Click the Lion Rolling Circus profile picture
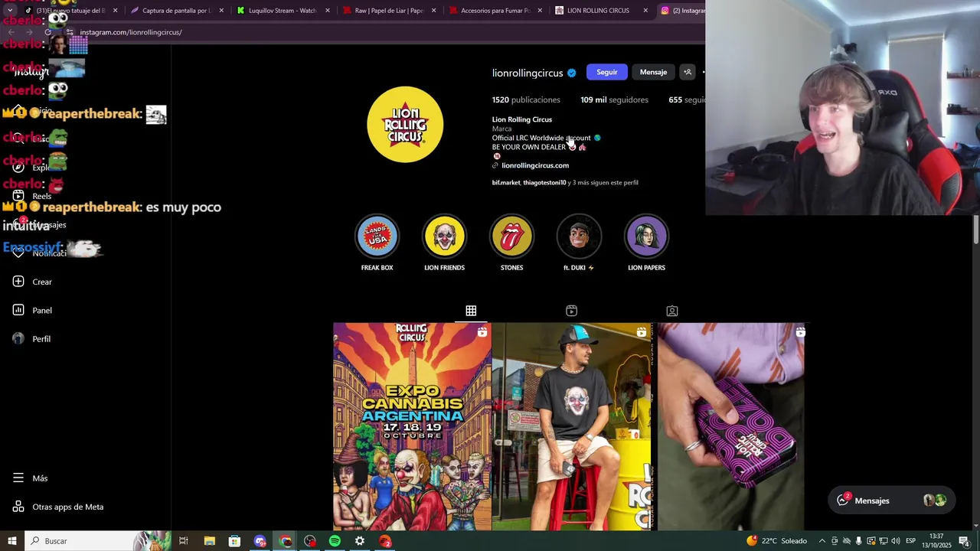The height and width of the screenshot is (551, 980). coord(405,124)
